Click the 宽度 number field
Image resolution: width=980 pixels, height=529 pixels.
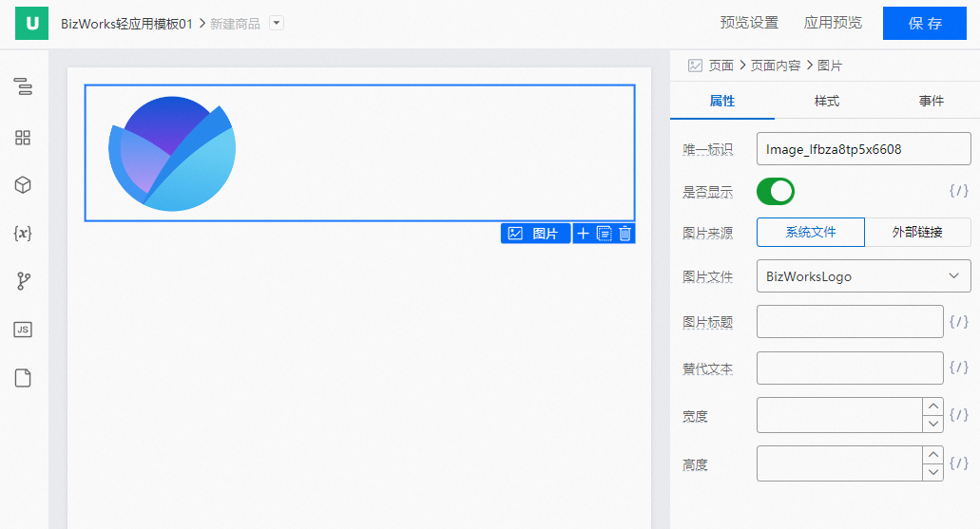839,415
